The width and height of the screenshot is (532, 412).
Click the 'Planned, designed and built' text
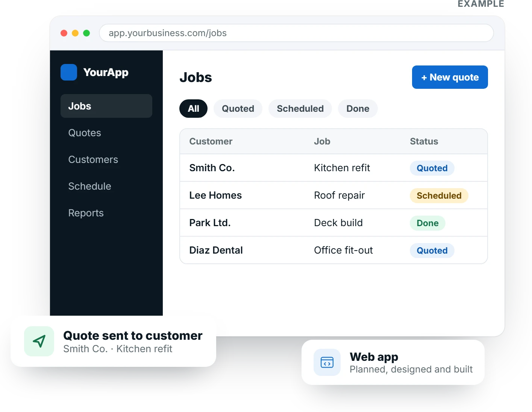[x=411, y=369]
